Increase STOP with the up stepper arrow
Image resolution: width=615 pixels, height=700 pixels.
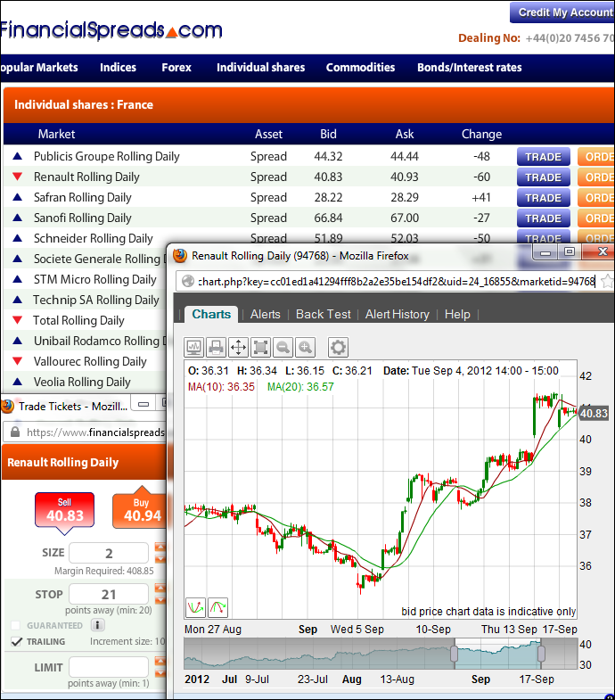point(160,588)
